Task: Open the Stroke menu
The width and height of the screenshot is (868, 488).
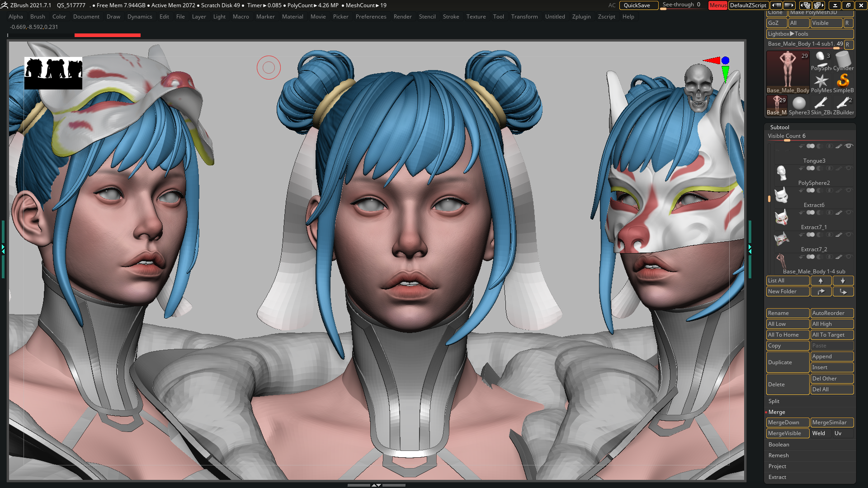Action: tap(450, 17)
